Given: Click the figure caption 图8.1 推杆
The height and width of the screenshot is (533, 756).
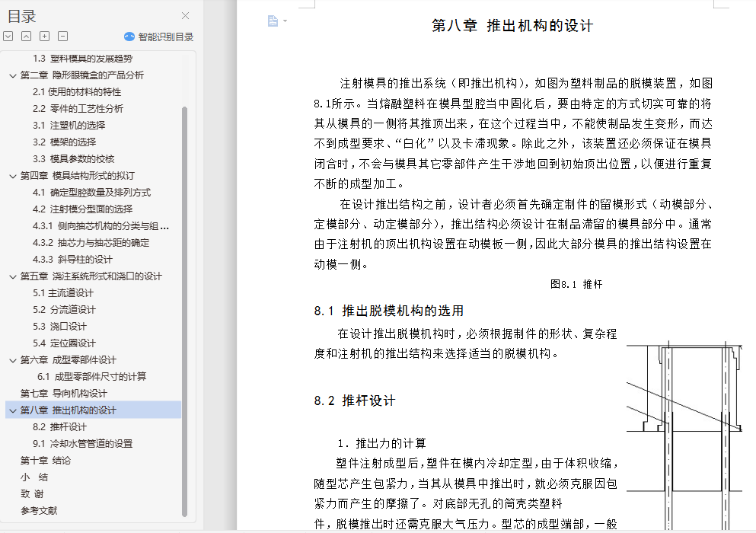Looking at the screenshot, I should [576, 285].
